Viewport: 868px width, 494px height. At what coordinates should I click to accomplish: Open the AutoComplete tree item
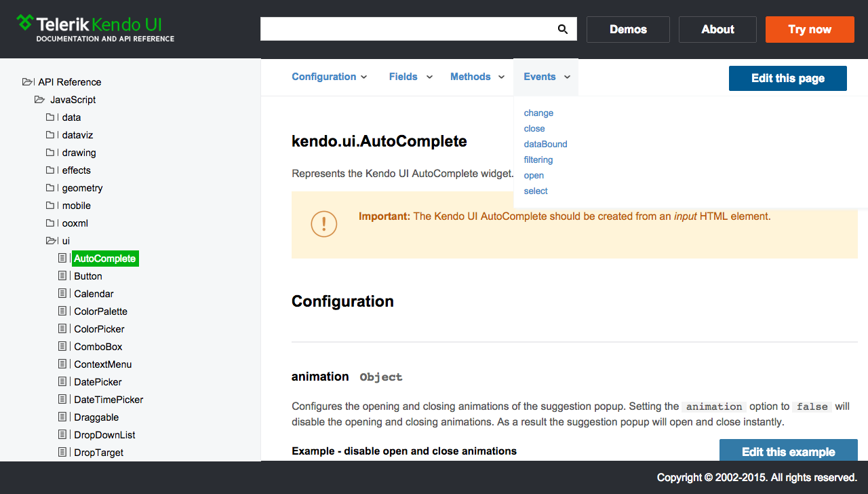[x=105, y=259]
